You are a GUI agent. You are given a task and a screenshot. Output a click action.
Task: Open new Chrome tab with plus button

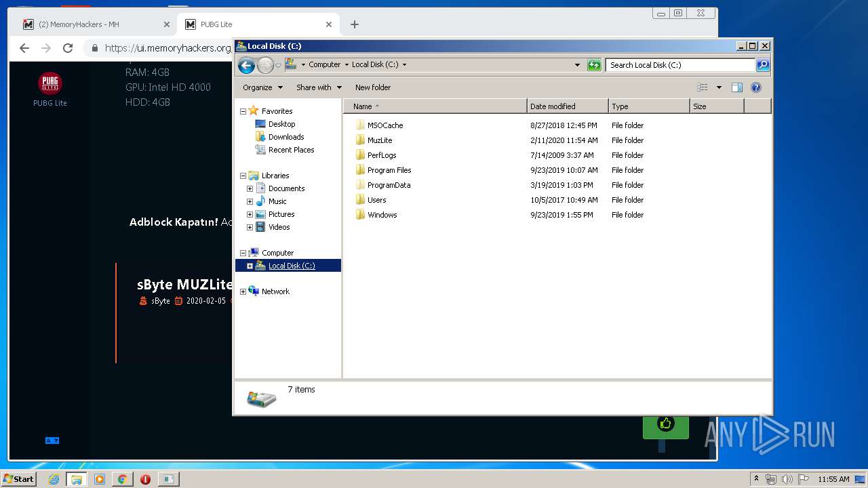point(354,24)
